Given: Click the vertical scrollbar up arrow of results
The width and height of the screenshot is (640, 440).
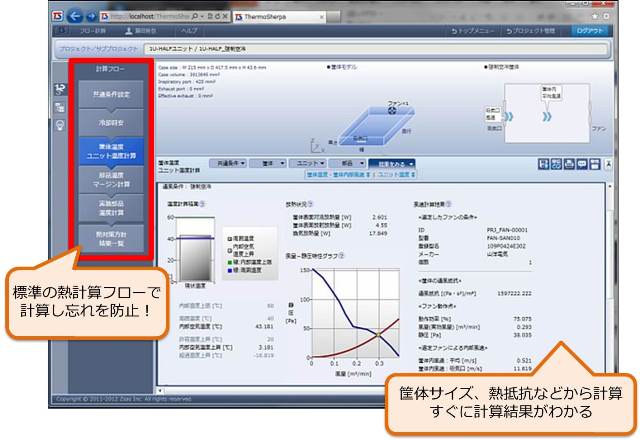Looking at the screenshot, I should tap(610, 187).
